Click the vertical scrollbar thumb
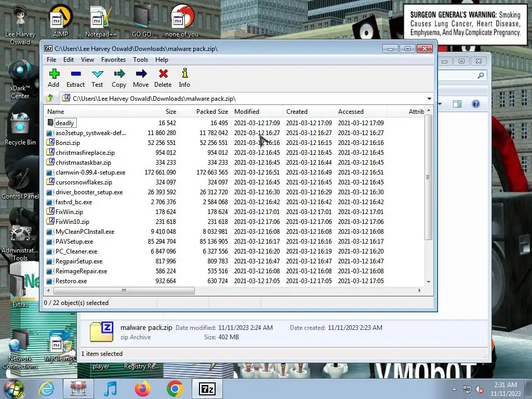This screenshot has width=532, height=399. [x=429, y=177]
